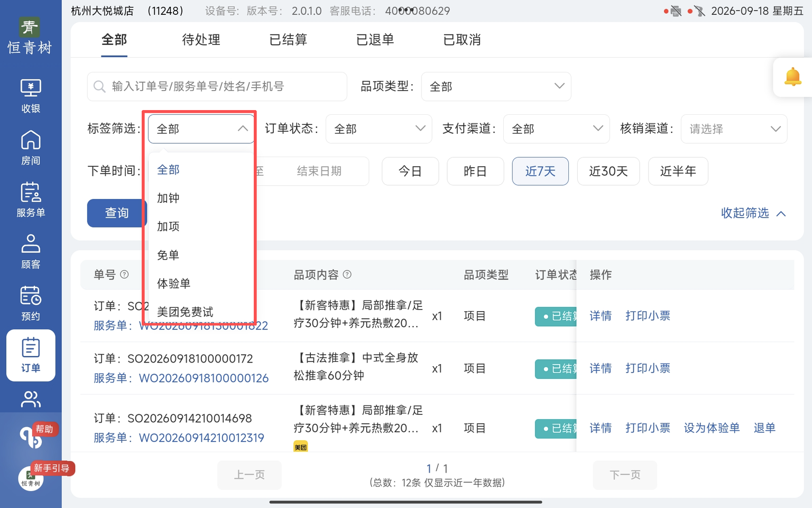Go to 房间 rooms icon
Image resolution: width=812 pixels, height=508 pixels.
coord(31,148)
